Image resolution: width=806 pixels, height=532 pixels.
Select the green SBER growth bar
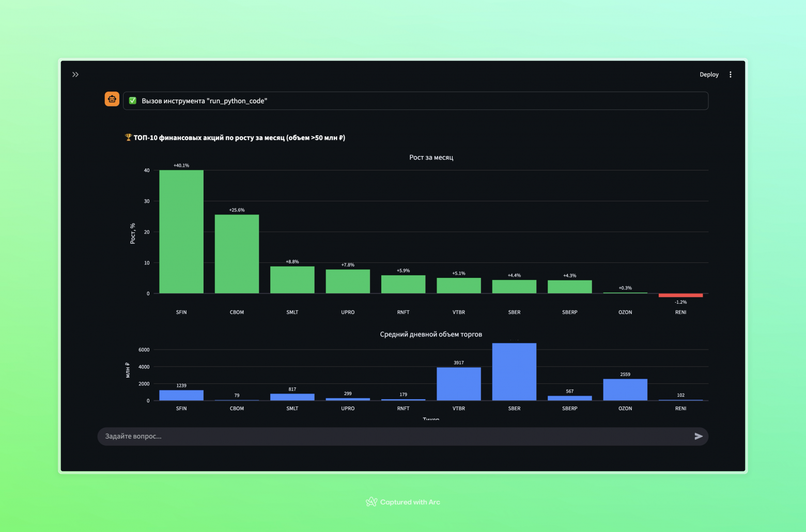tap(514, 287)
